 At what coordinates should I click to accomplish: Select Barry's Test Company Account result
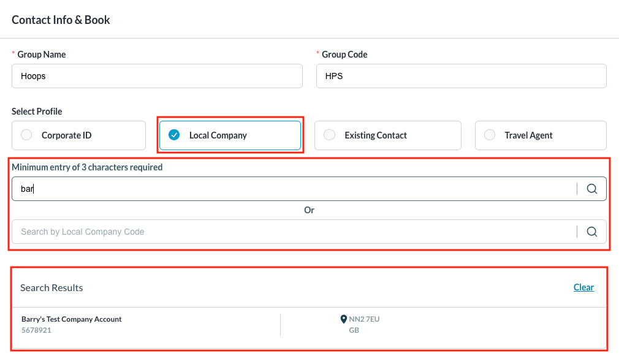point(72,319)
